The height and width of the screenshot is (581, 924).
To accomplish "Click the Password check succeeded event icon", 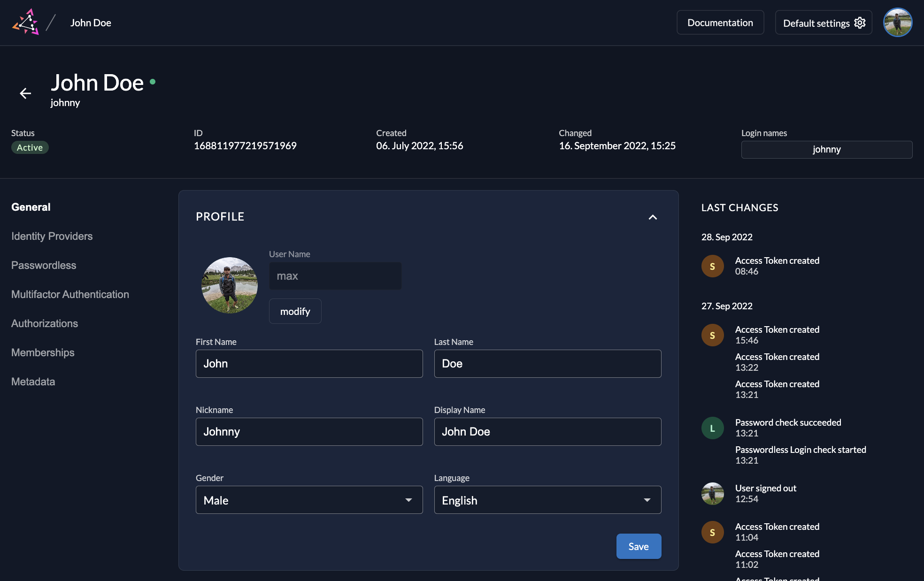I will point(712,428).
